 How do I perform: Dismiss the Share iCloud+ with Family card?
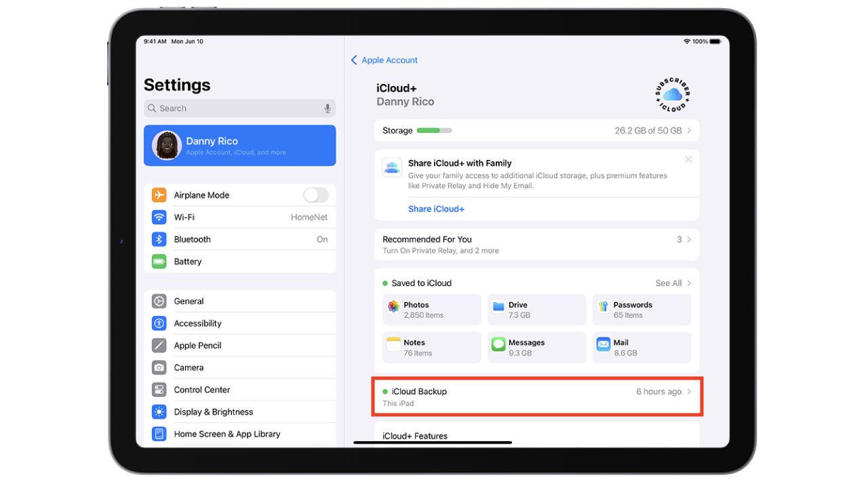click(688, 159)
